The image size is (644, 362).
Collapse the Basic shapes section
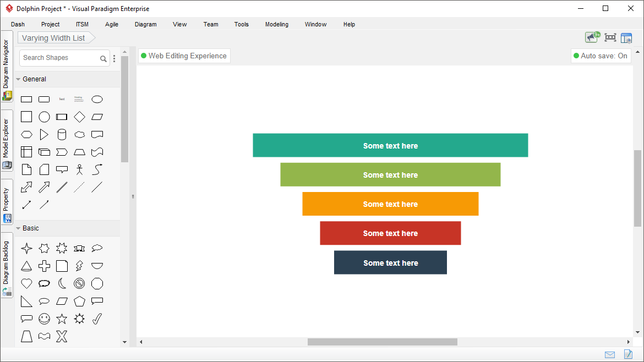coord(18,228)
